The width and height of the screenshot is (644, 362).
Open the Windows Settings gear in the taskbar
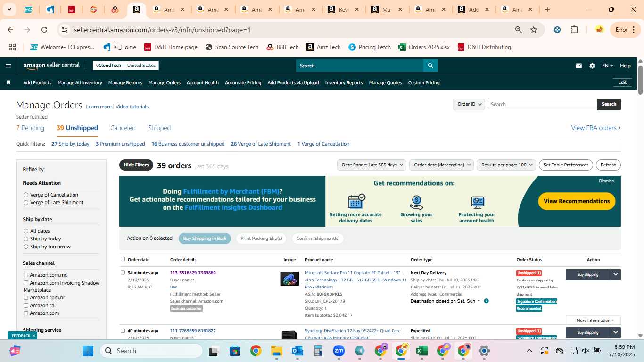tap(484, 351)
